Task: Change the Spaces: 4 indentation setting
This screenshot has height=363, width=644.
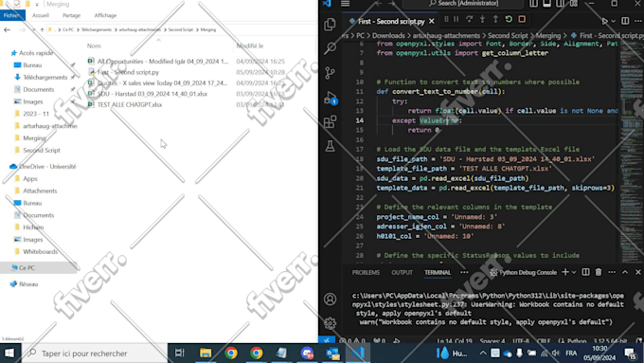Action: tap(492, 341)
